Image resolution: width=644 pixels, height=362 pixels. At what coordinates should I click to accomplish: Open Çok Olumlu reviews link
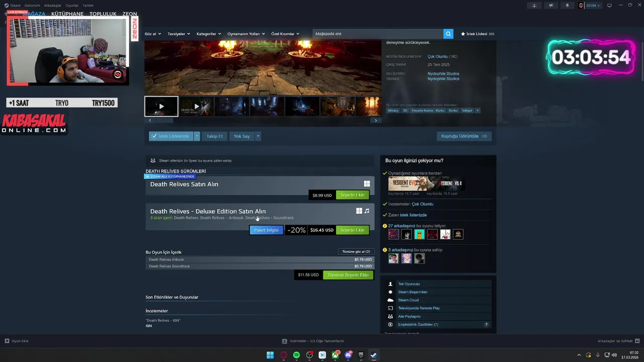[x=437, y=57]
